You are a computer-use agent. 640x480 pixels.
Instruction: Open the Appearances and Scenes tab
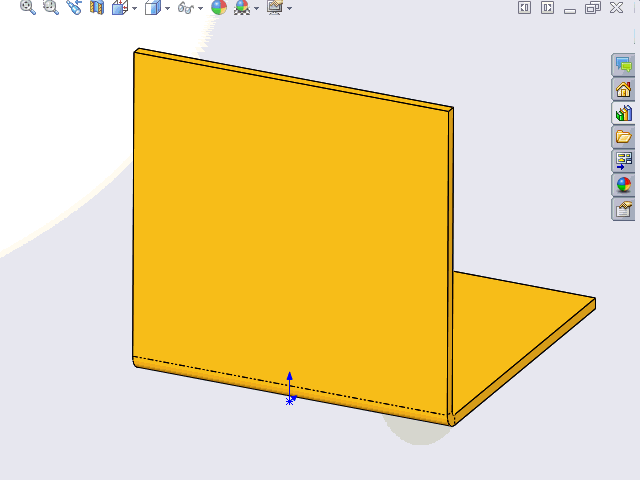coord(623,185)
